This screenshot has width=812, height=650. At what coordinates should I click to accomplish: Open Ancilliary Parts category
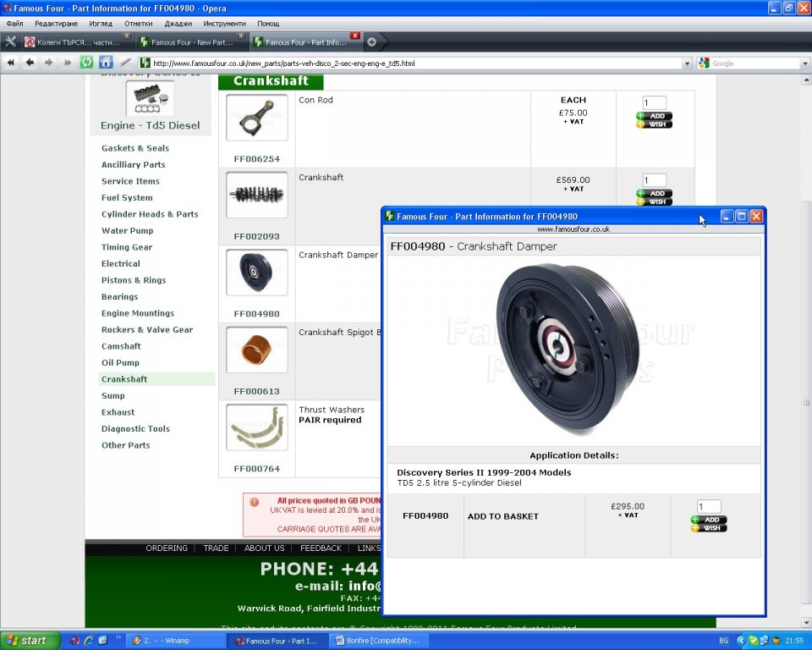[x=133, y=165]
